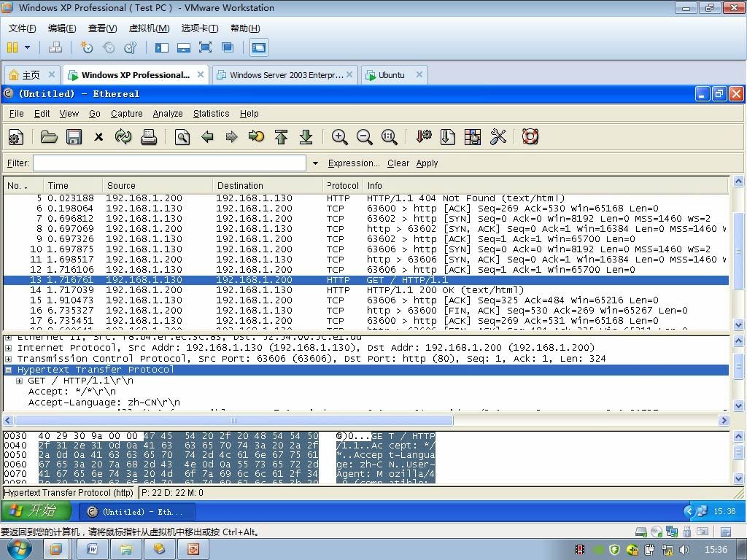Image resolution: width=747 pixels, height=560 pixels.
Task: Clear the display filter
Action: tap(398, 163)
